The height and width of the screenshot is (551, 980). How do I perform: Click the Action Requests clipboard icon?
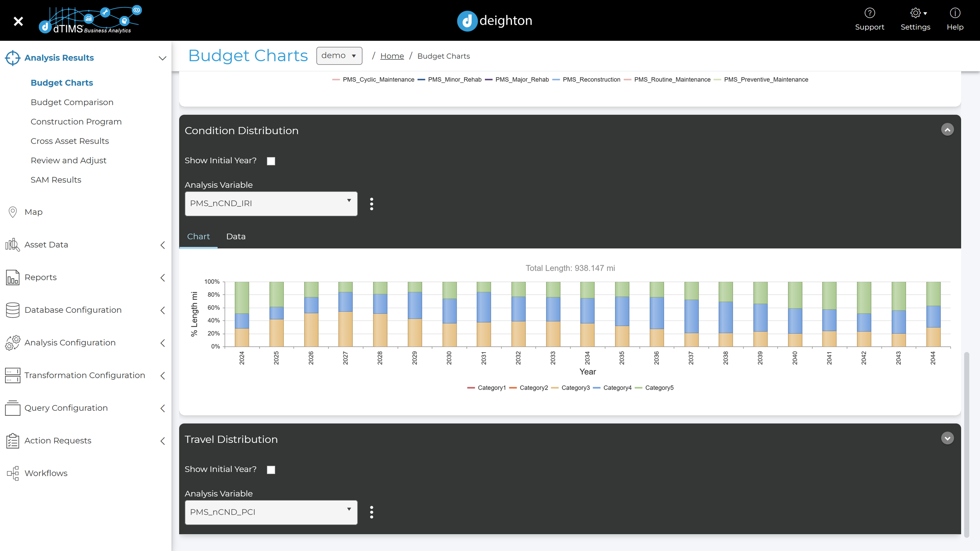click(13, 441)
